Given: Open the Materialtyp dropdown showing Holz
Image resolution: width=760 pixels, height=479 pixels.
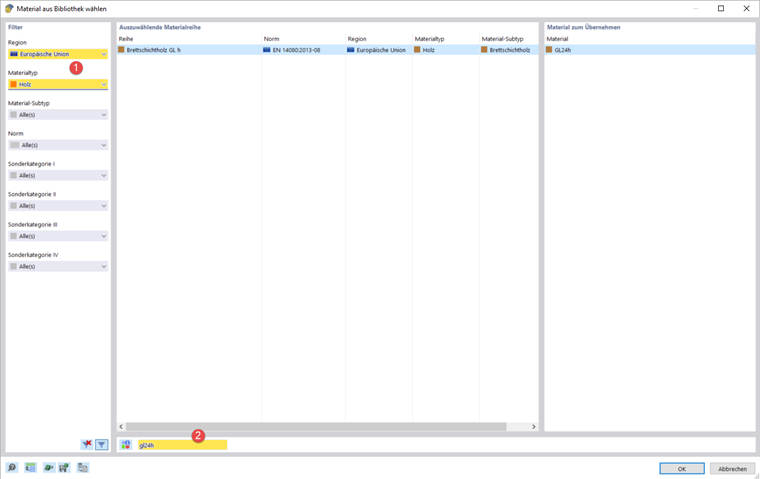Looking at the screenshot, I should 58,84.
